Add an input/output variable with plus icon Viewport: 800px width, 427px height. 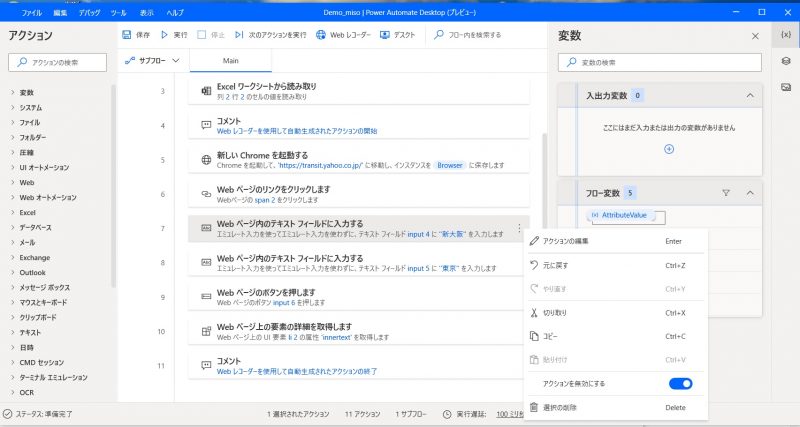669,148
